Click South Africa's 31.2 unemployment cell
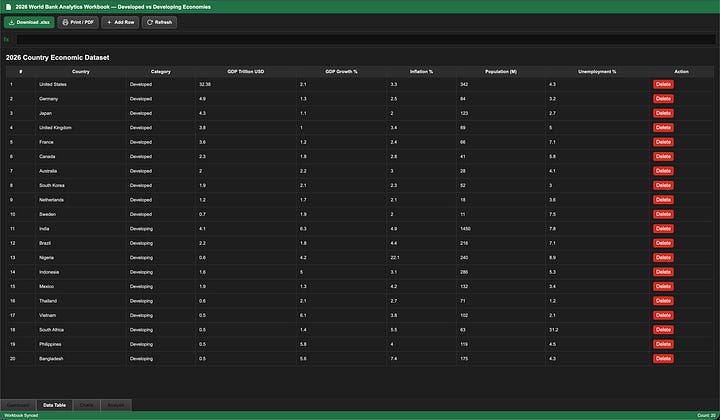 pos(597,330)
